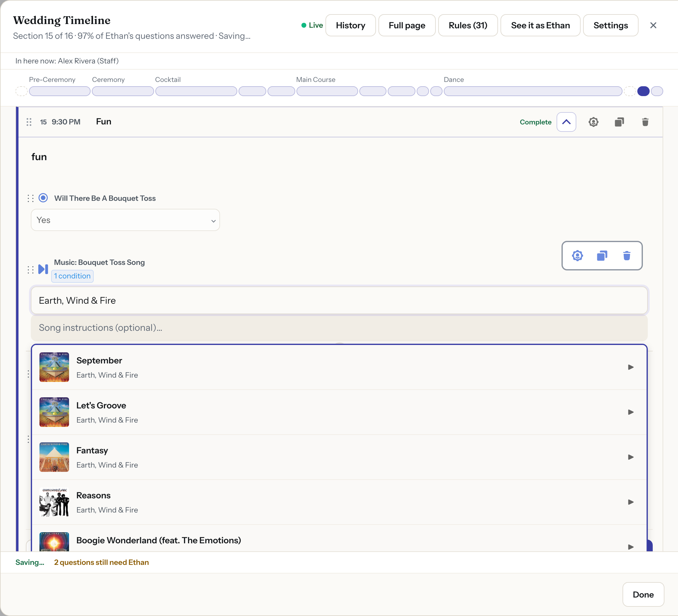Grab drag handle of section 15 Fun
The image size is (678, 616).
[29, 122]
